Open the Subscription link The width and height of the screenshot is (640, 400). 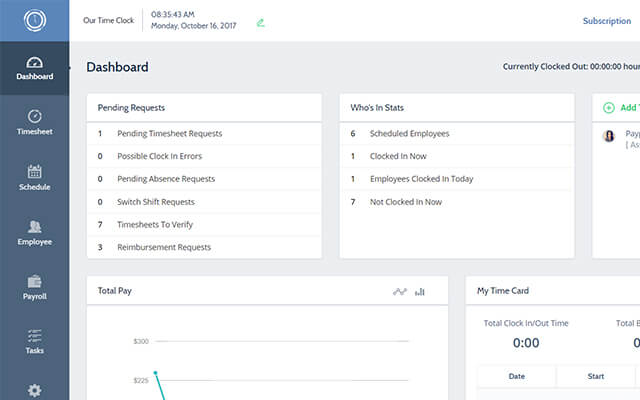pos(606,21)
